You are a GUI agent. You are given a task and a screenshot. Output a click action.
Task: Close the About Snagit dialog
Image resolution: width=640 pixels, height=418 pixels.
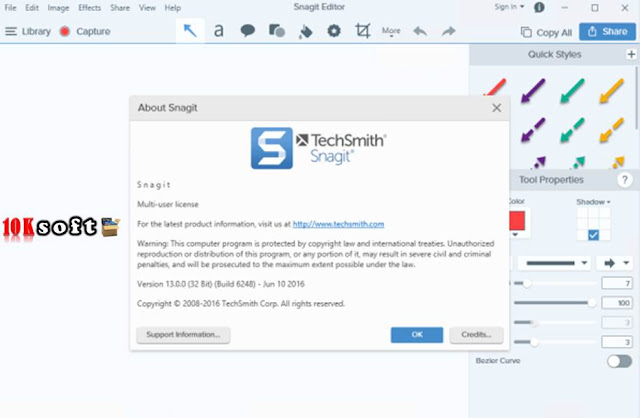(x=496, y=108)
